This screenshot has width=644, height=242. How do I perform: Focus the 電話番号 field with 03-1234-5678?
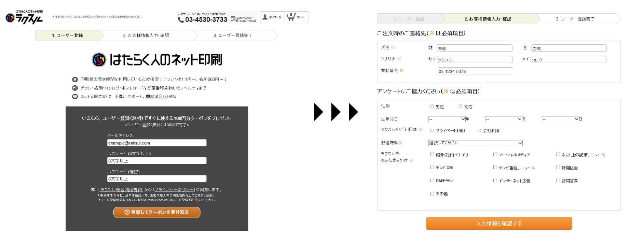click(x=475, y=71)
